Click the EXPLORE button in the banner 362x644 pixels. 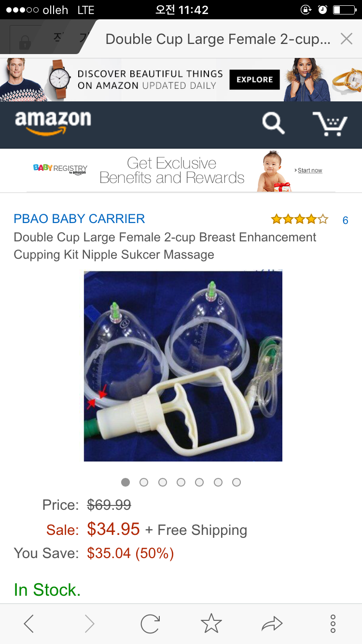point(254,80)
